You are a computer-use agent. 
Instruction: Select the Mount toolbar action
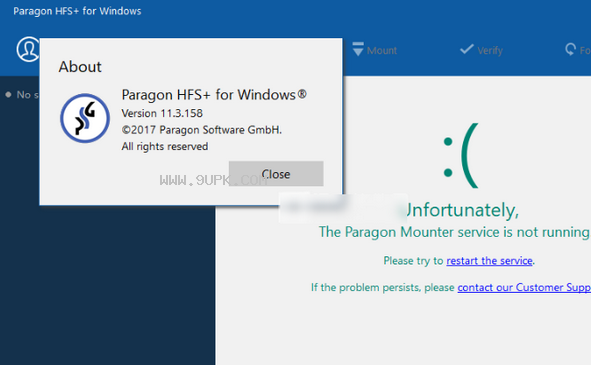375,50
